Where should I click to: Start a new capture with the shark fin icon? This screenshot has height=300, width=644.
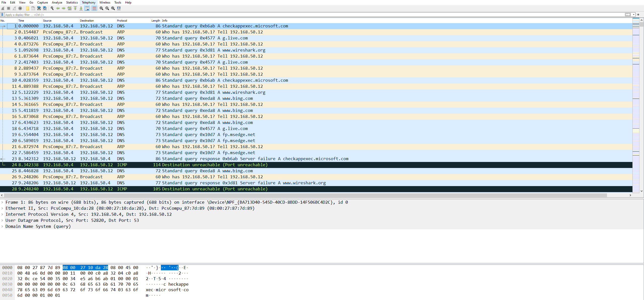3,8
